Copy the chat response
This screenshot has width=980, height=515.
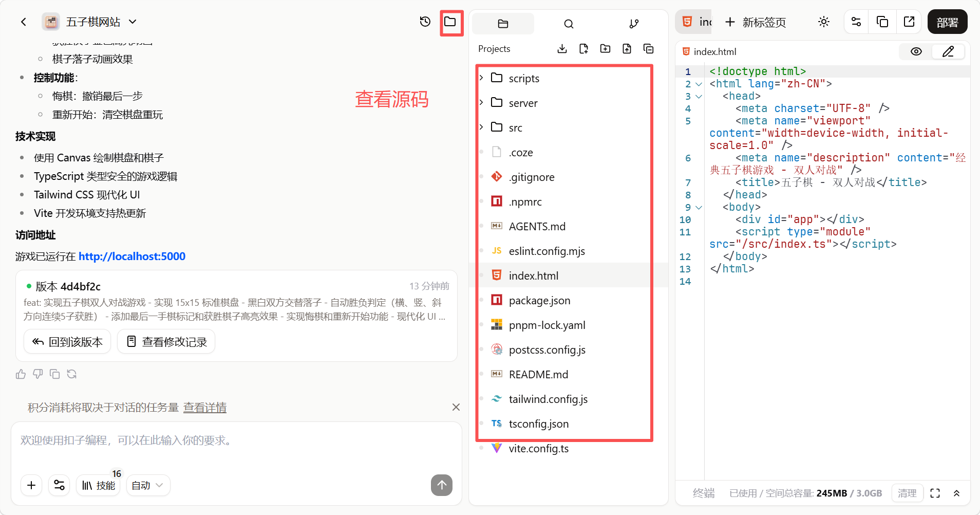[x=55, y=374]
